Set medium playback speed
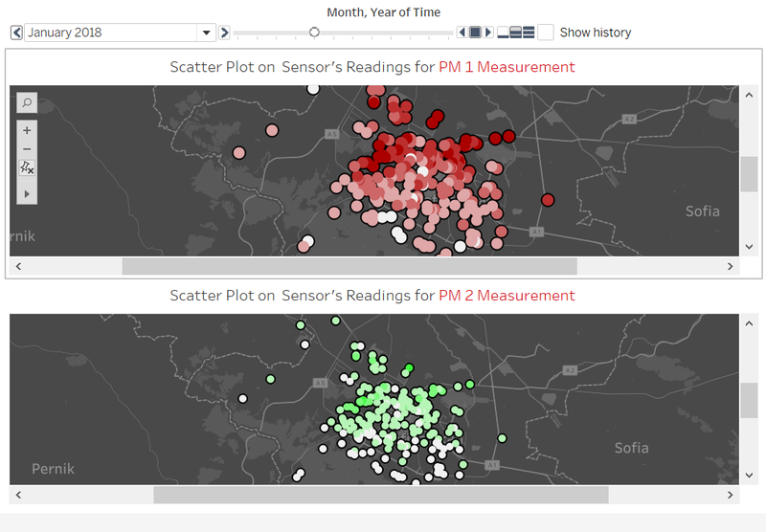 click(516, 33)
